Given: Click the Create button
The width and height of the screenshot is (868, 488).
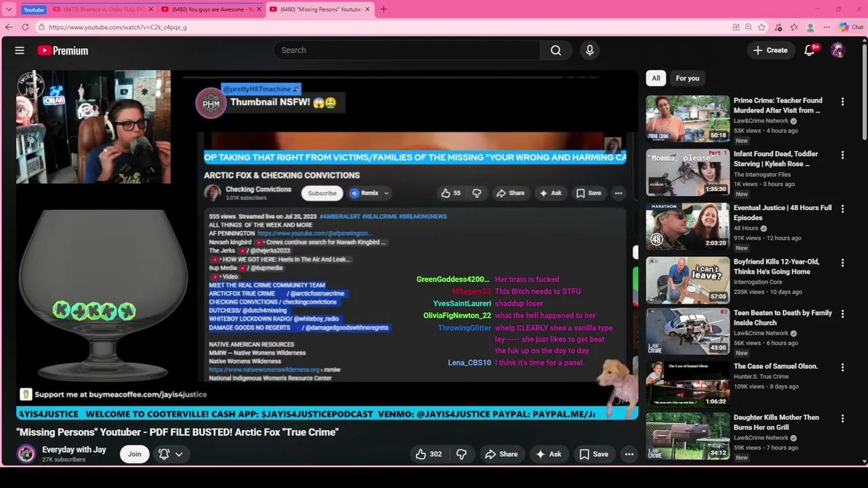Looking at the screenshot, I should (770, 50).
